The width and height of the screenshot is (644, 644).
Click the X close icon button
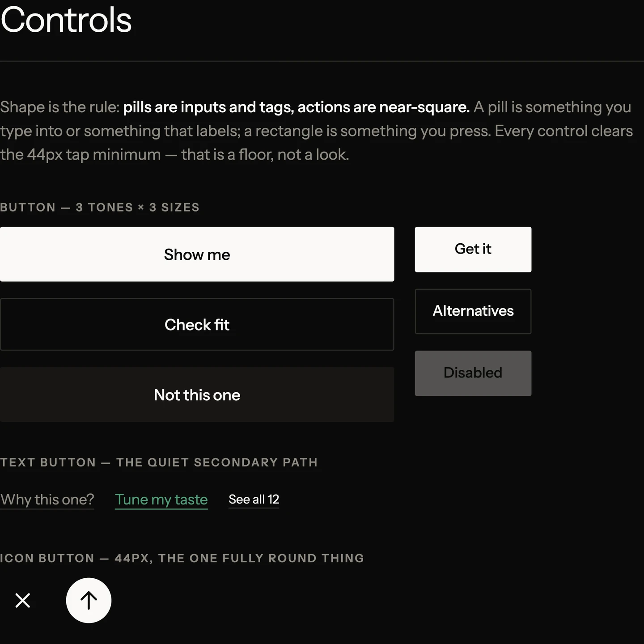[22, 600]
